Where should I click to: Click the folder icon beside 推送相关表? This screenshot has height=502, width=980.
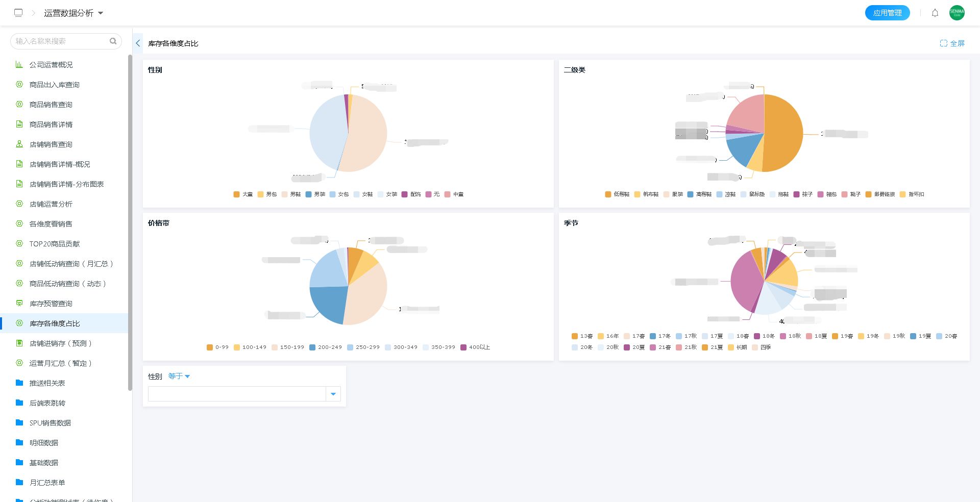[x=19, y=383]
